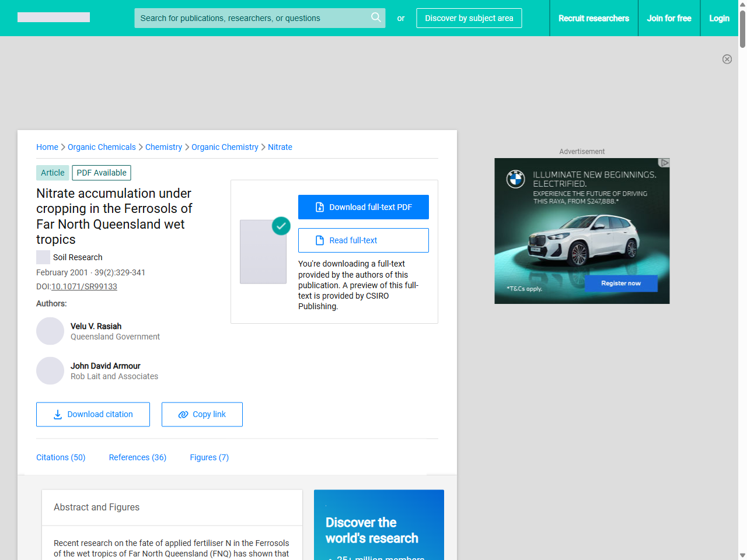Open the DOI 10.1071/SR99133 link
The image size is (747, 560).
pyautogui.click(x=84, y=286)
